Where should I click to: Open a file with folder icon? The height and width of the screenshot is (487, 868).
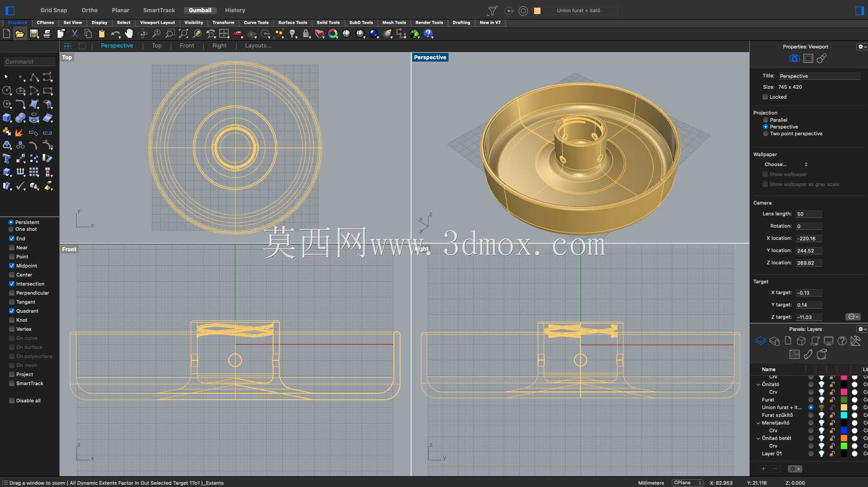(20, 33)
